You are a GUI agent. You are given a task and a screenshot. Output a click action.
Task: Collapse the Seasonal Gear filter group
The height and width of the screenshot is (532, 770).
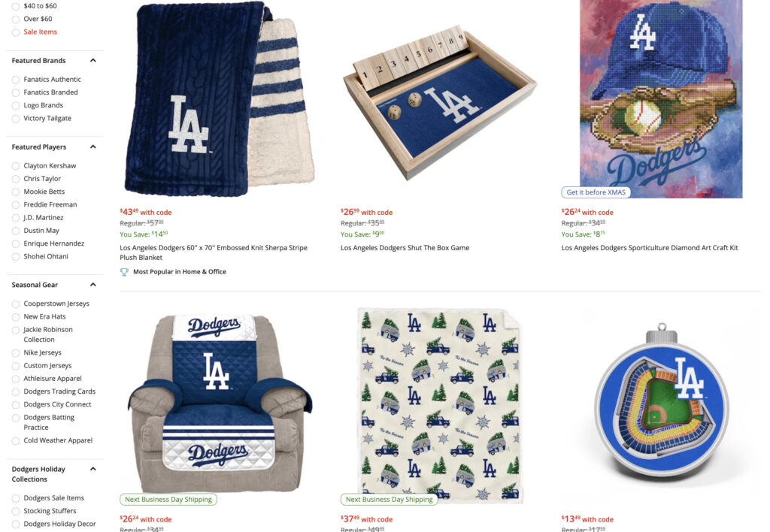click(x=92, y=285)
